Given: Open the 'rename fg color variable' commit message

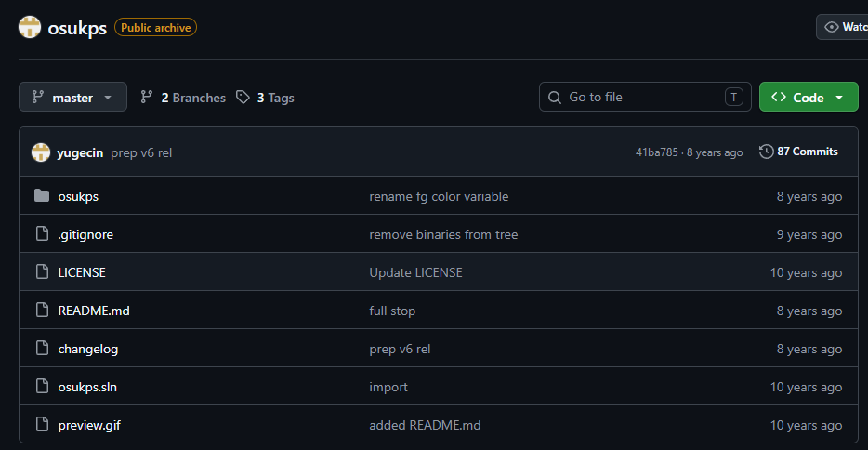Looking at the screenshot, I should click(439, 196).
